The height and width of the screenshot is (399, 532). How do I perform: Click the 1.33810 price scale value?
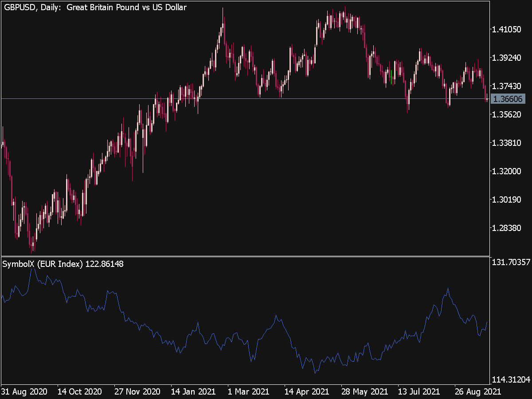tap(507, 143)
